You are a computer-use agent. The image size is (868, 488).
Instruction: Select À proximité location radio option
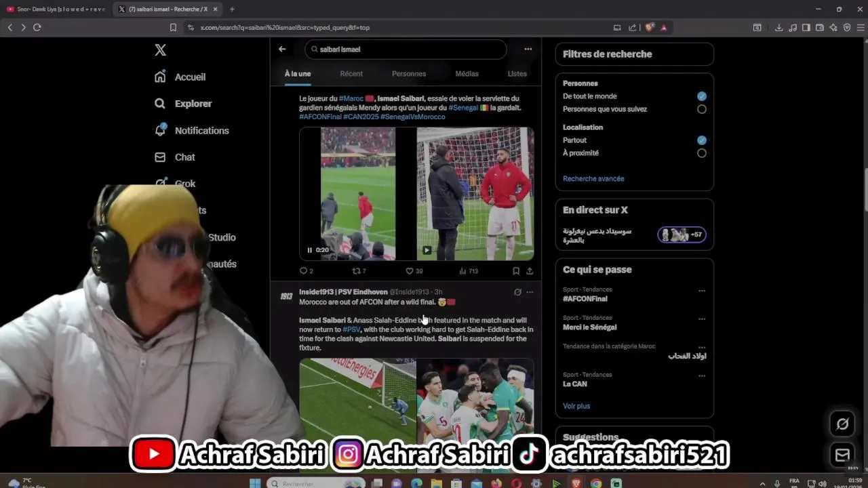click(702, 153)
